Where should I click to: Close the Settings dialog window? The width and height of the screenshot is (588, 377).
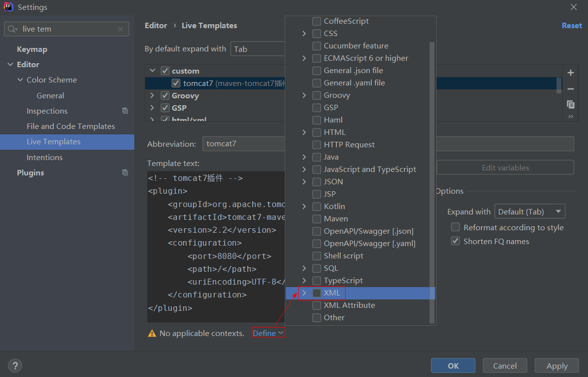point(573,7)
